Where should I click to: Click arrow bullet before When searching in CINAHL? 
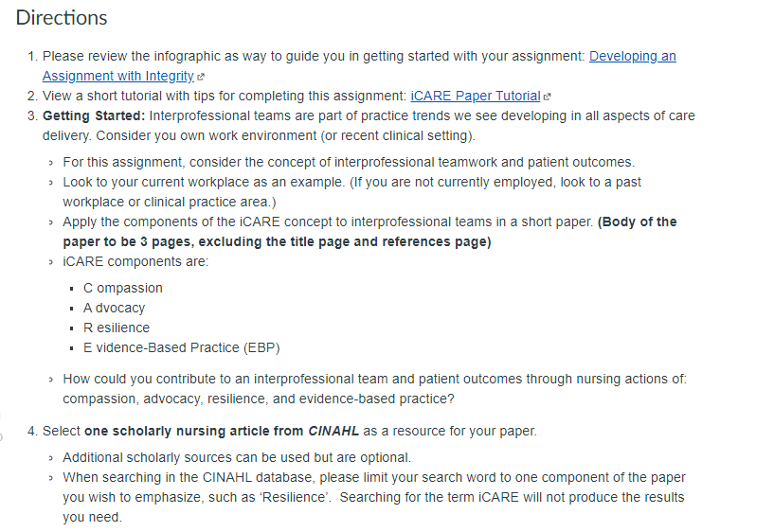50,478
